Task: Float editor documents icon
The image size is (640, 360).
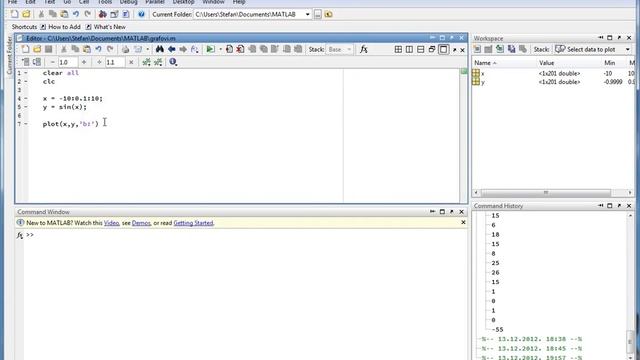Action: [x=432, y=49]
